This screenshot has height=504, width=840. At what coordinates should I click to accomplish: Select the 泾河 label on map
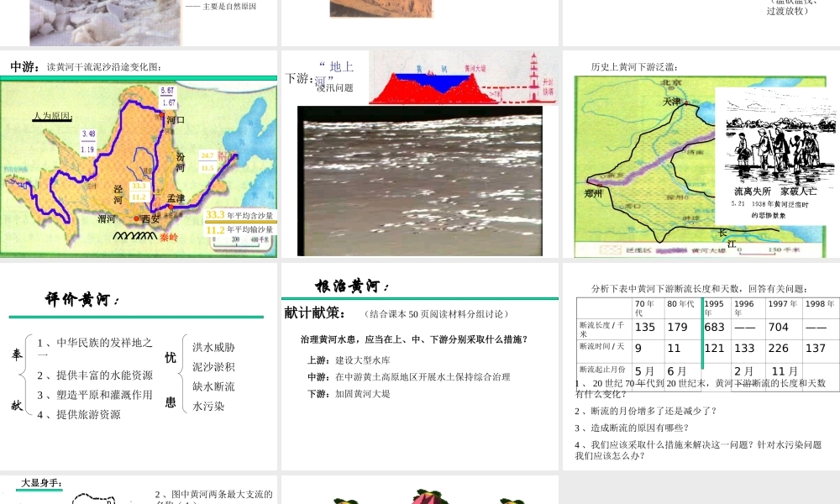(118, 194)
